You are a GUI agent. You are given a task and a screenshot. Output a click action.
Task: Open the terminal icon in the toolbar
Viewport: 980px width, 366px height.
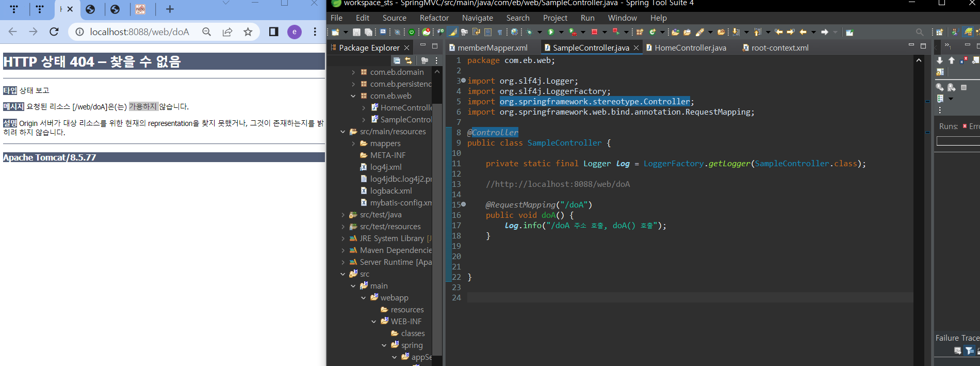383,31
